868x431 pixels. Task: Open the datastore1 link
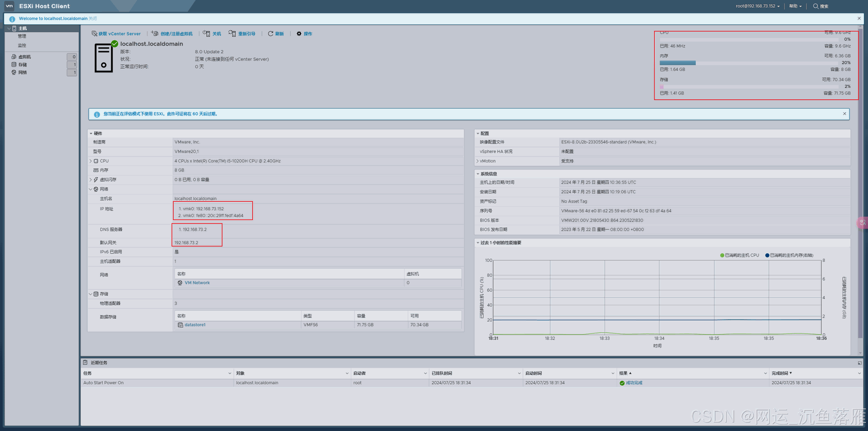tap(195, 325)
